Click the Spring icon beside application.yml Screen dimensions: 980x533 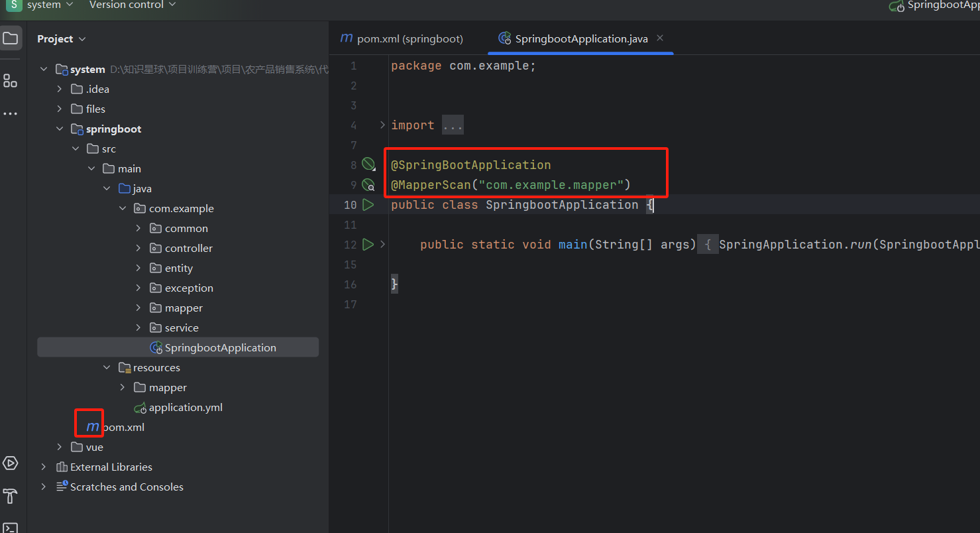click(140, 407)
